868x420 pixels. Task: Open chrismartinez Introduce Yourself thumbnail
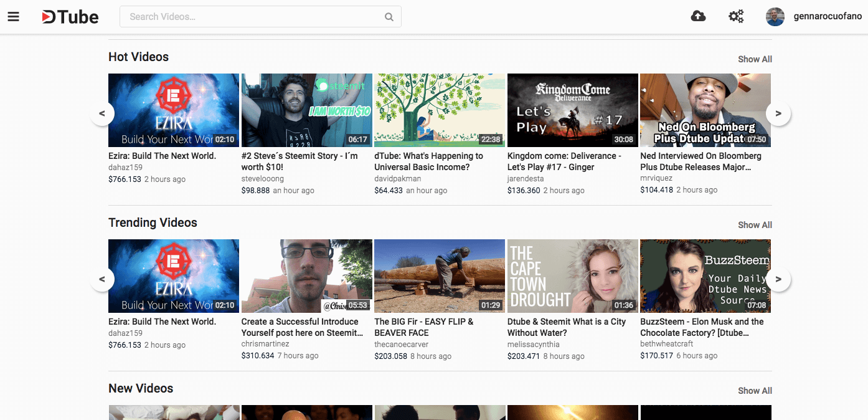tap(306, 276)
